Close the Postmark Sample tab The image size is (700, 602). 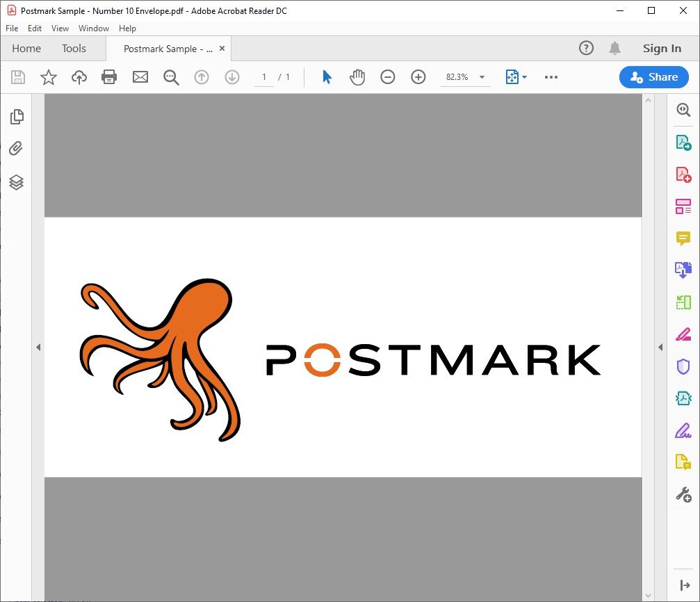[x=222, y=48]
